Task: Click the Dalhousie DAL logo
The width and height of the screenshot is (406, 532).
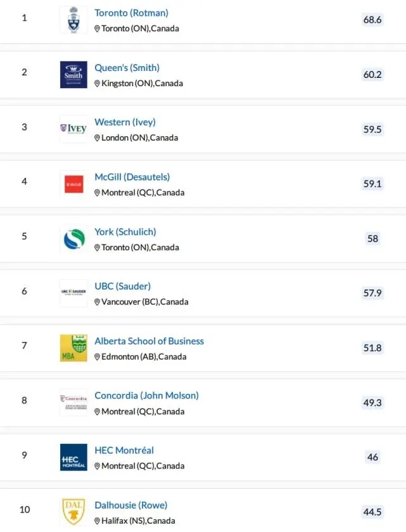Action: [73, 512]
